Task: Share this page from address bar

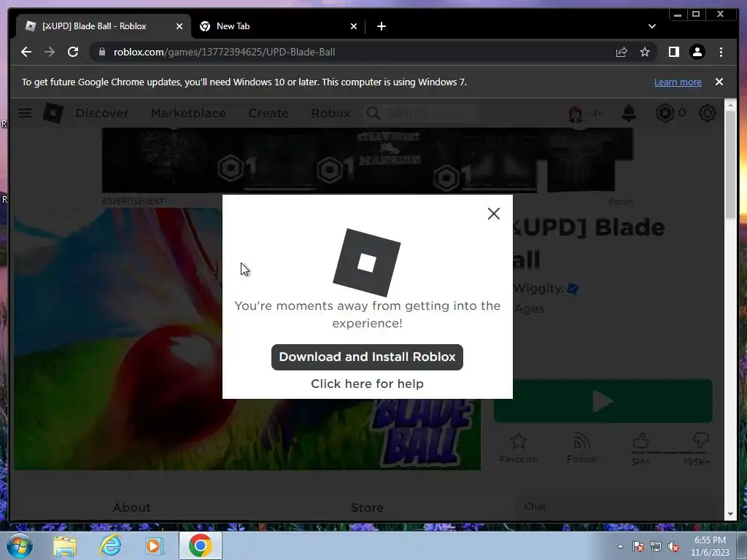Action: (622, 52)
